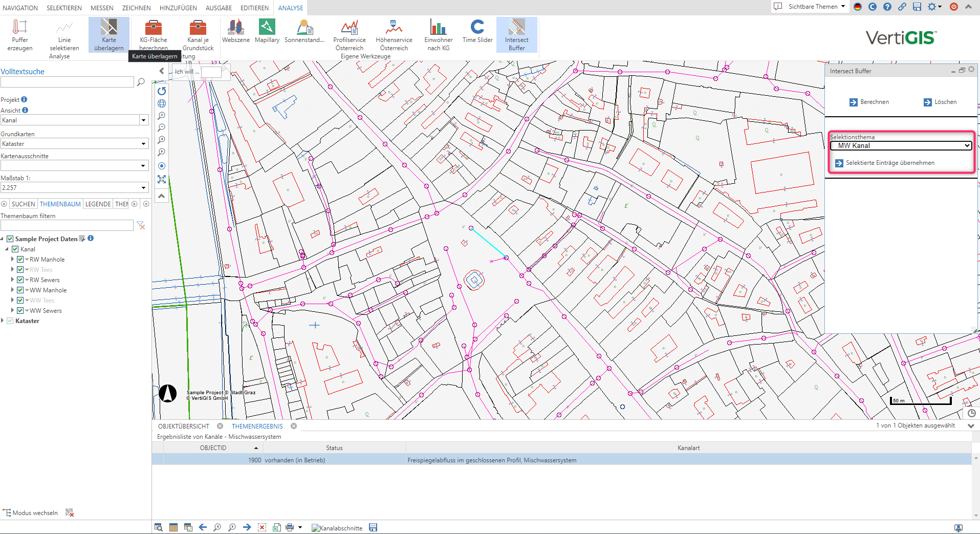
Task: Switch to the ZEICHNEN ribbon tab
Action: (136, 8)
